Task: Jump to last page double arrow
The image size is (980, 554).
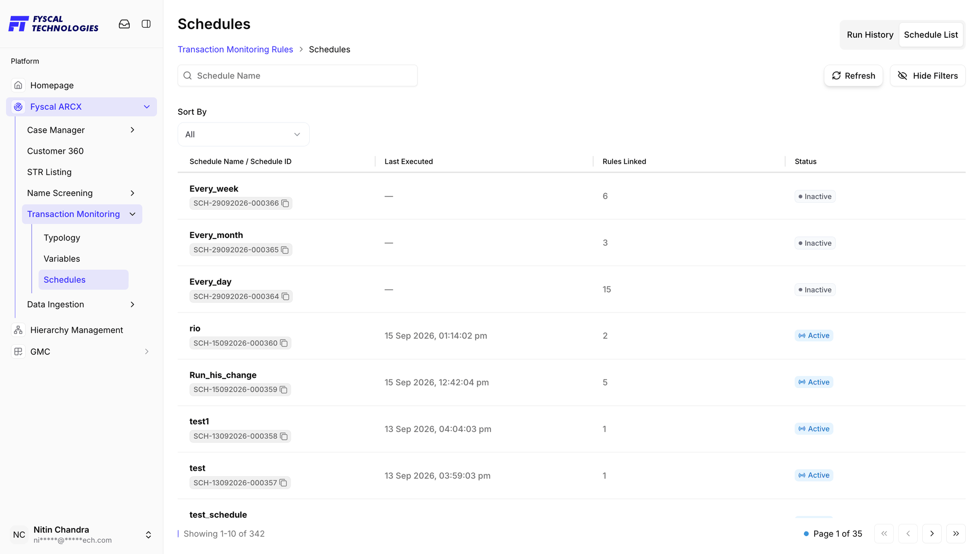Action: [956, 534]
